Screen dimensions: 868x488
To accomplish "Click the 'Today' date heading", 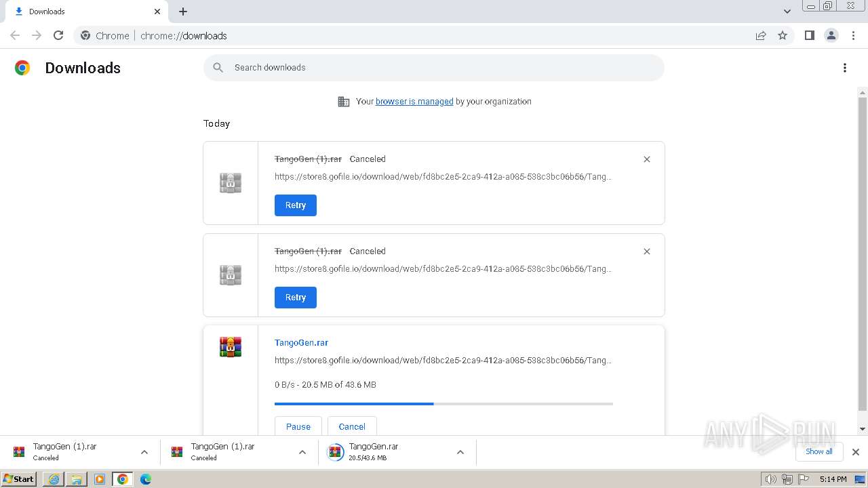I will point(216,123).
